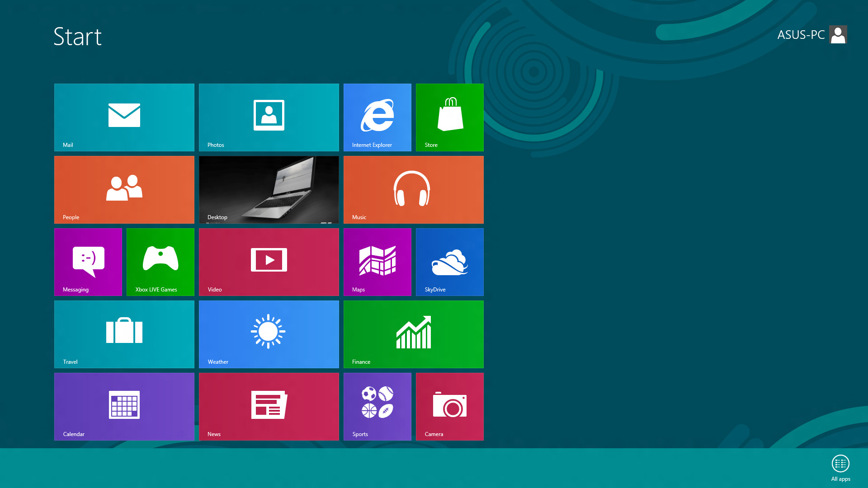Open the Calendar app
Image resolution: width=868 pixels, height=488 pixels.
tap(124, 406)
